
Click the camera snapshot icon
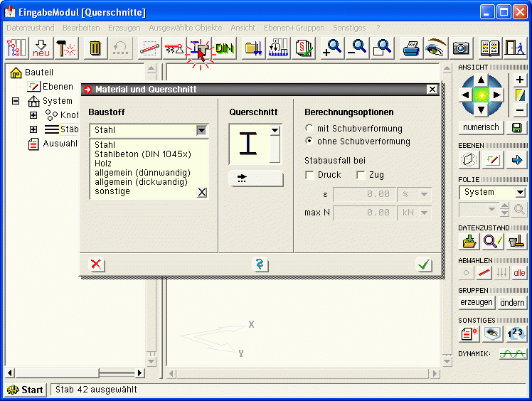tap(461, 48)
